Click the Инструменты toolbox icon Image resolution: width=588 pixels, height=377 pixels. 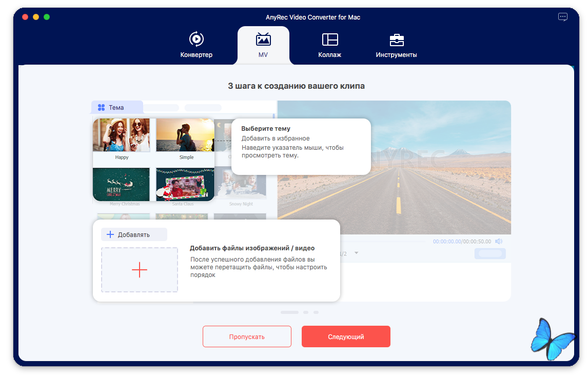tap(396, 39)
